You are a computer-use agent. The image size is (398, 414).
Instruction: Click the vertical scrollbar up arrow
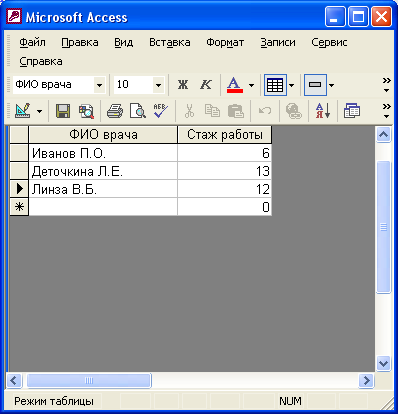coord(383,134)
